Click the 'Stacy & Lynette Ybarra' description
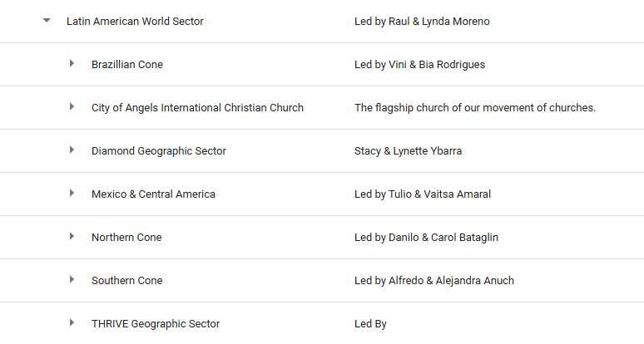Image resolution: width=644 pixels, height=344 pixels. click(408, 151)
